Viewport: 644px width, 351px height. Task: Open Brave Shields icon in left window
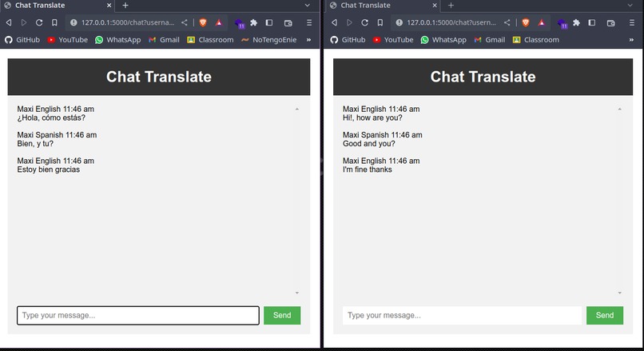click(203, 22)
